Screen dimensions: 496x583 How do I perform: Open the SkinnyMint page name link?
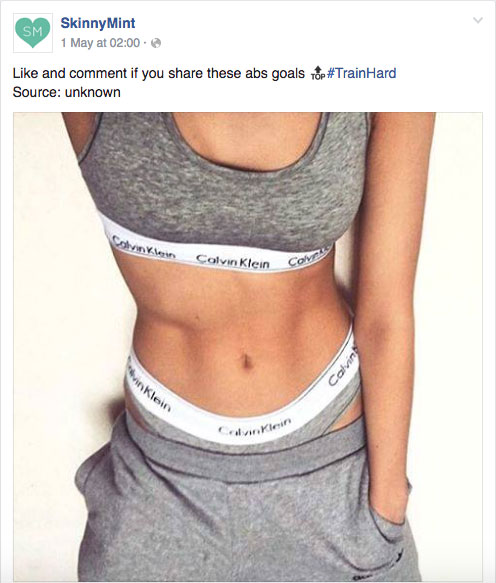pos(98,23)
